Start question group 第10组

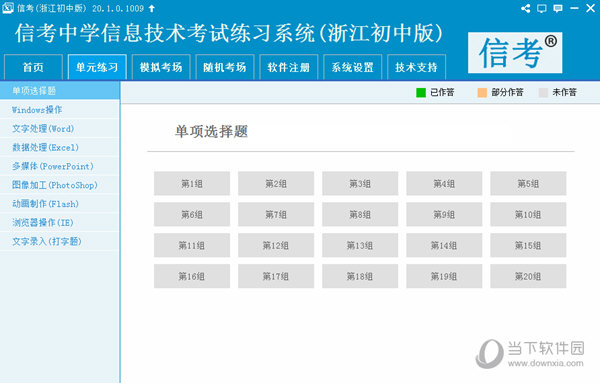pos(528,214)
